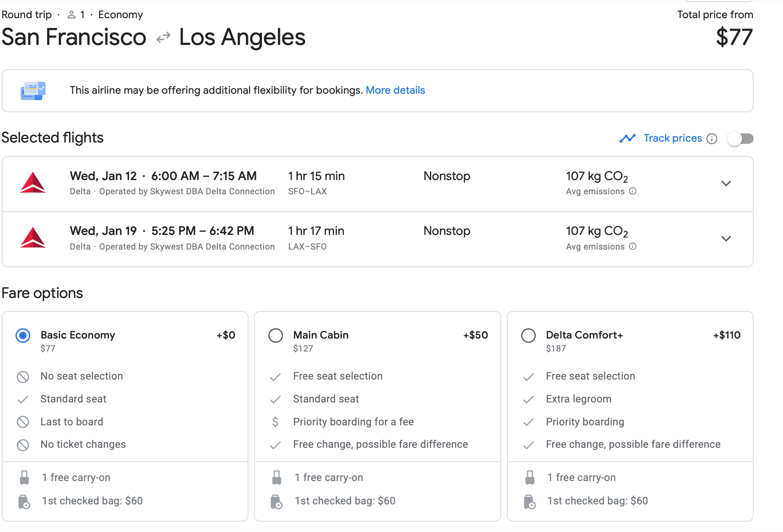This screenshot has height=532, width=783.
Task: Click Basic Economy carry-on luggage icon
Action: coord(25,478)
